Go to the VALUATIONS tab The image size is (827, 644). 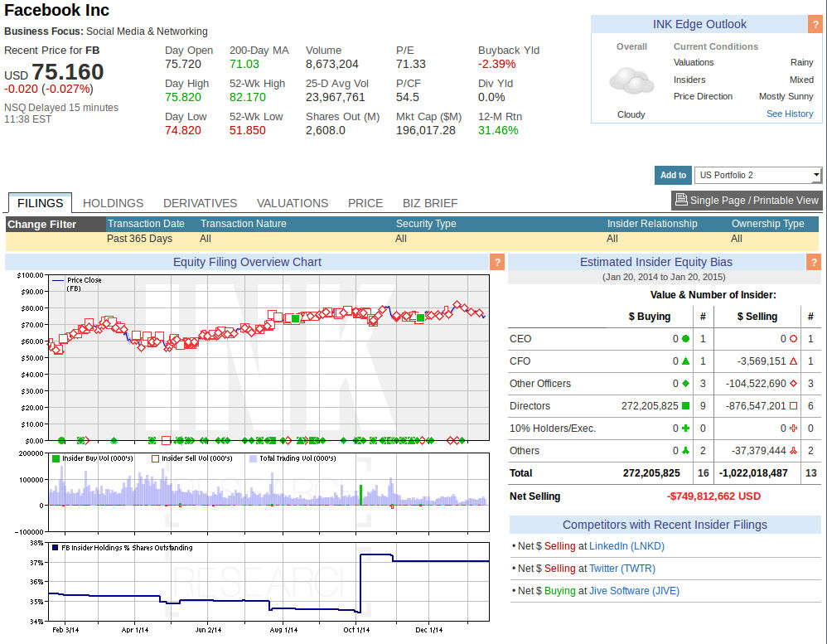point(293,203)
